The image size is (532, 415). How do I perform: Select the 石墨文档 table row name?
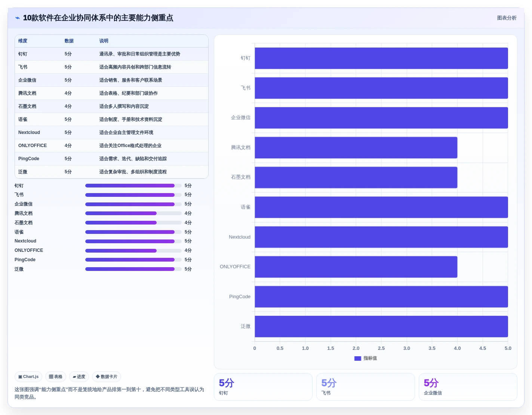[27, 106]
